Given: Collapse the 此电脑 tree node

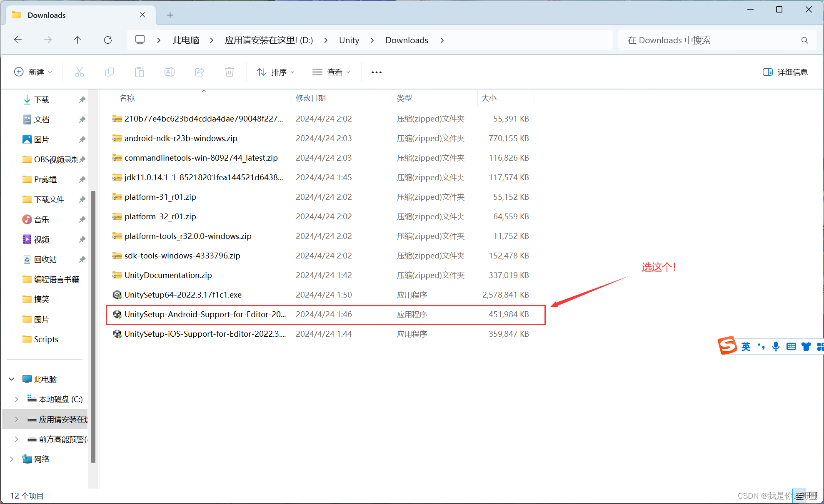Looking at the screenshot, I should 12,379.
